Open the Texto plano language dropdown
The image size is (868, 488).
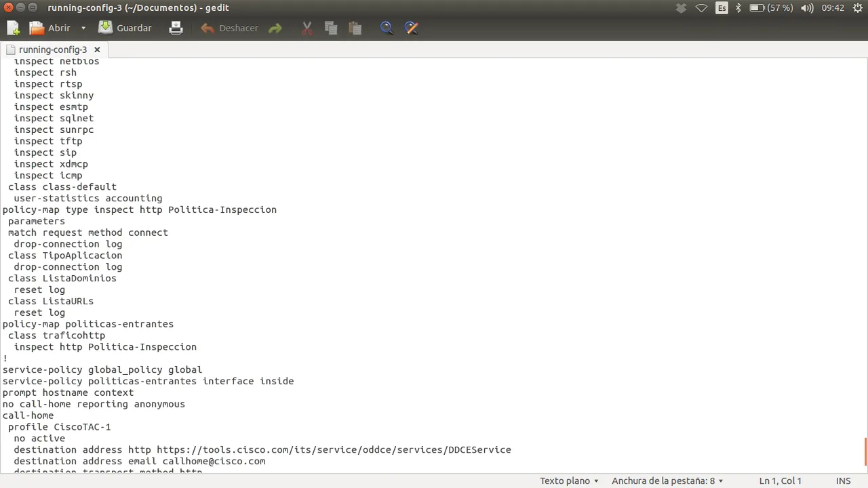point(569,481)
